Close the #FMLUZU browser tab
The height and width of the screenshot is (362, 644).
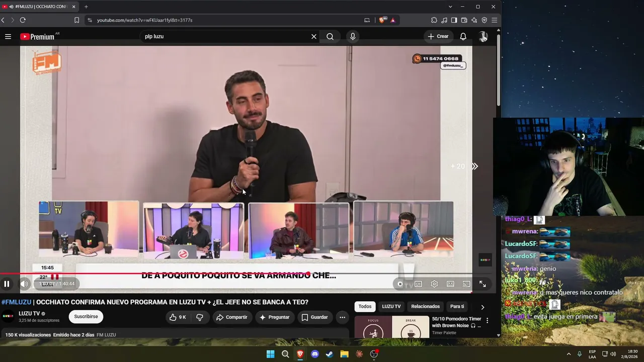click(x=74, y=7)
